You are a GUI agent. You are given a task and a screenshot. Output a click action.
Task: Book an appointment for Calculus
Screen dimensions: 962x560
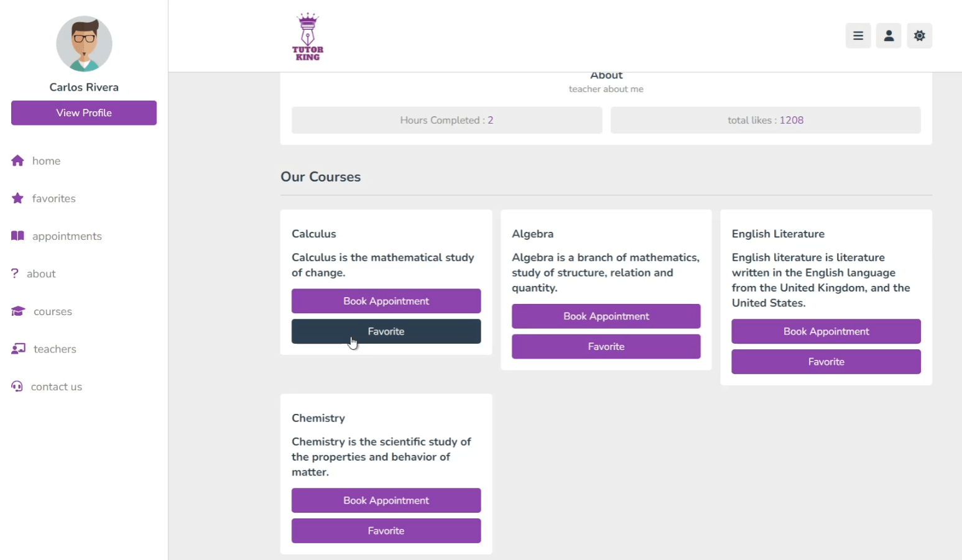coord(386,301)
